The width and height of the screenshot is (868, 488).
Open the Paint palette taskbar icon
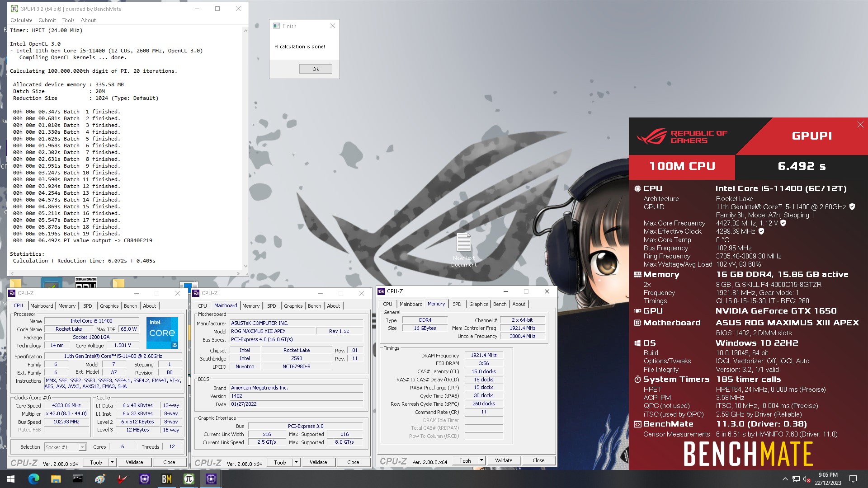coord(100,479)
